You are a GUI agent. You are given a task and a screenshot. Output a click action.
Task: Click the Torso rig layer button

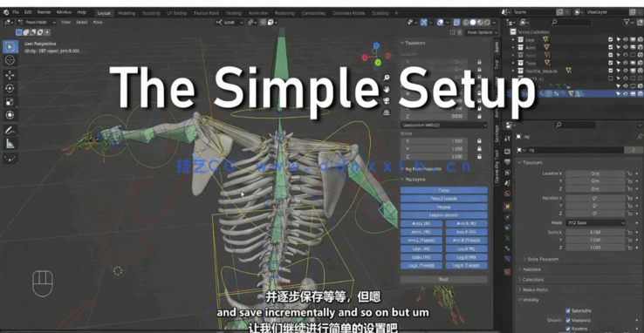[x=444, y=190]
